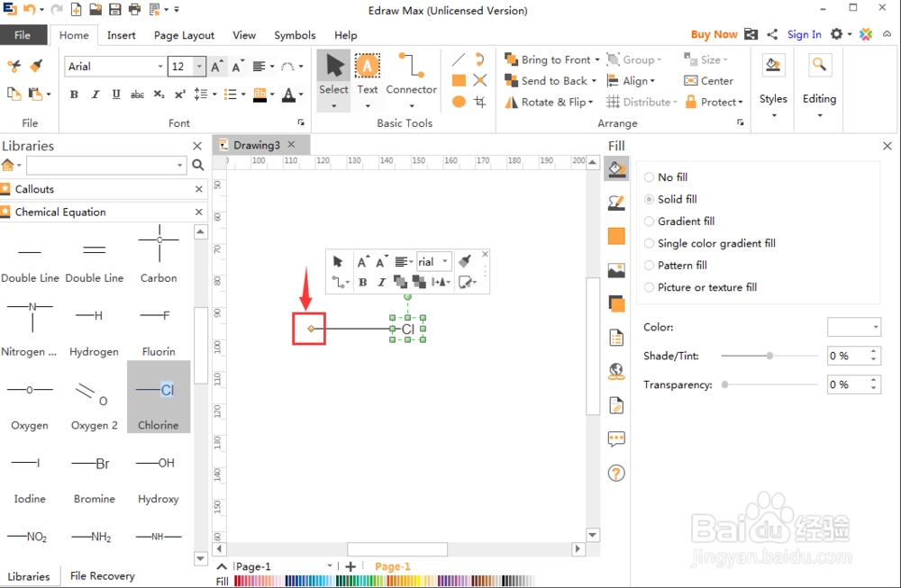Open the Arial font name dropdown

click(160, 67)
